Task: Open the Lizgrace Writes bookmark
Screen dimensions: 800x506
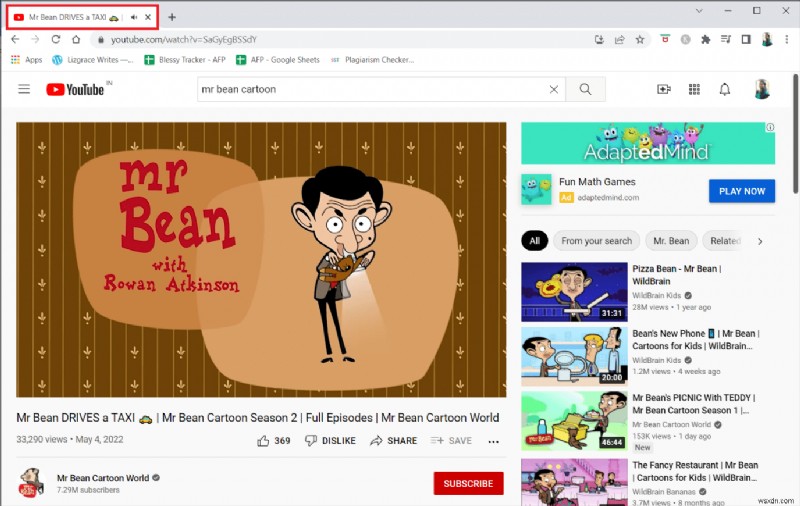Action: pyautogui.click(x=93, y=60)
